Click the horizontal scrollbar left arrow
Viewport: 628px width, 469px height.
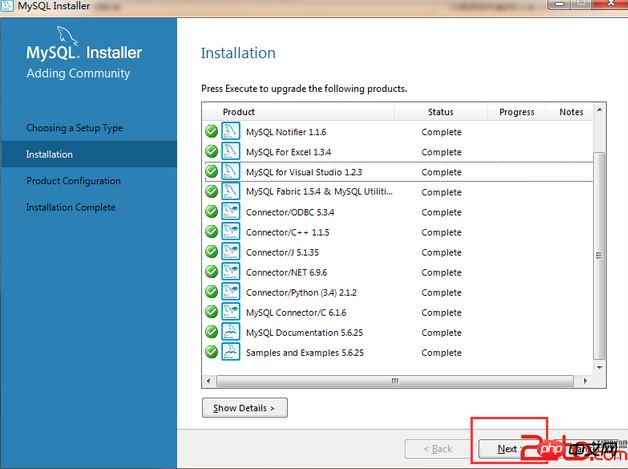(208, 381)
